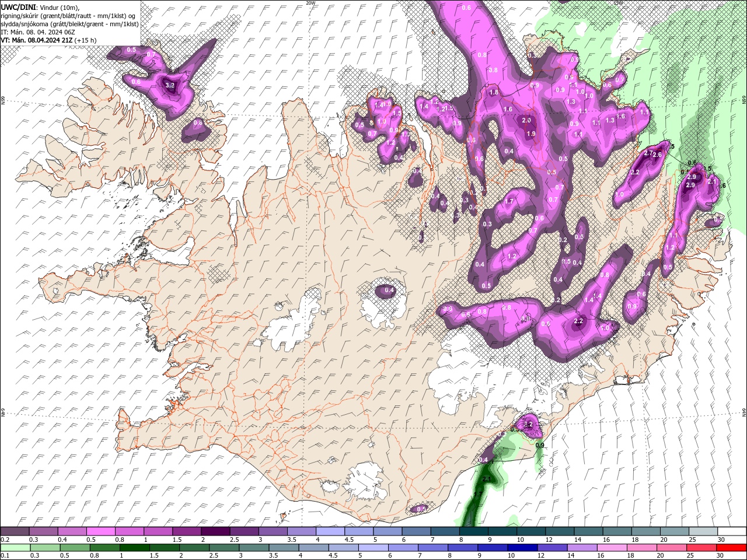Pick the light lavender 4 snow scale swatch
Image resolution: width=747 pixels, height=560 pixels.
coord(330,531)
